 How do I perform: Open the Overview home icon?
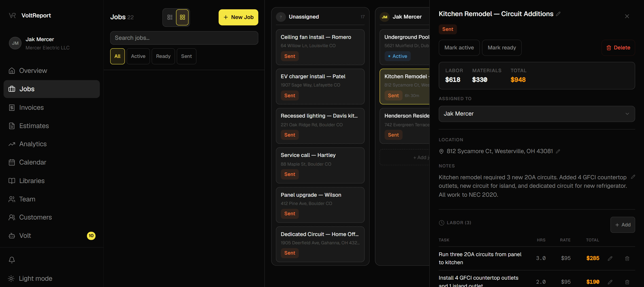pos(12,71)
